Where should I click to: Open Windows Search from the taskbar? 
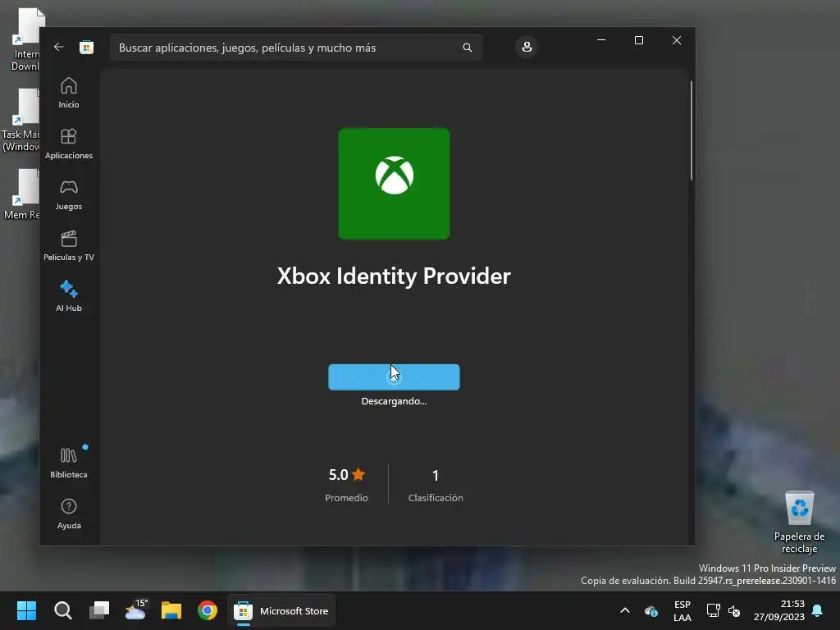click(x=62, y=610)
